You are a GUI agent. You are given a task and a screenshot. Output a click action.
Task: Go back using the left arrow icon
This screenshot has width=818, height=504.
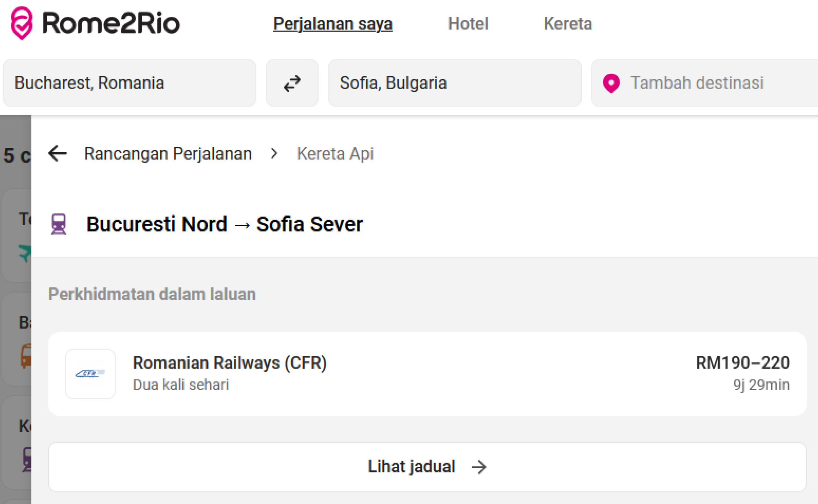click(58, 154)
